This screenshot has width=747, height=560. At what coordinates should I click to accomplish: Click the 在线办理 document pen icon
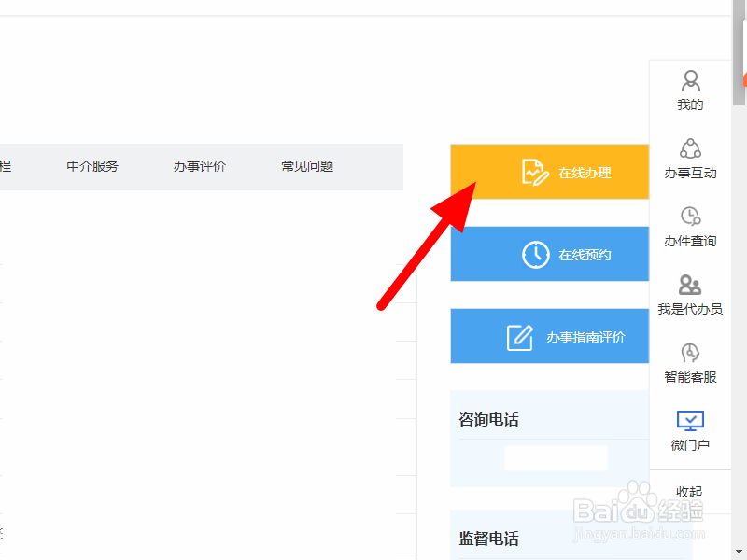[x=535, y=172]
